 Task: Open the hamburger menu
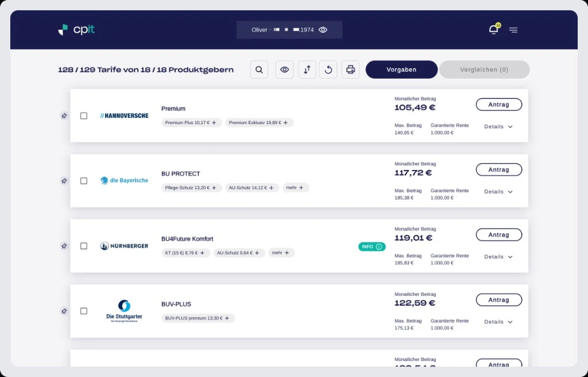coord(513,30)
